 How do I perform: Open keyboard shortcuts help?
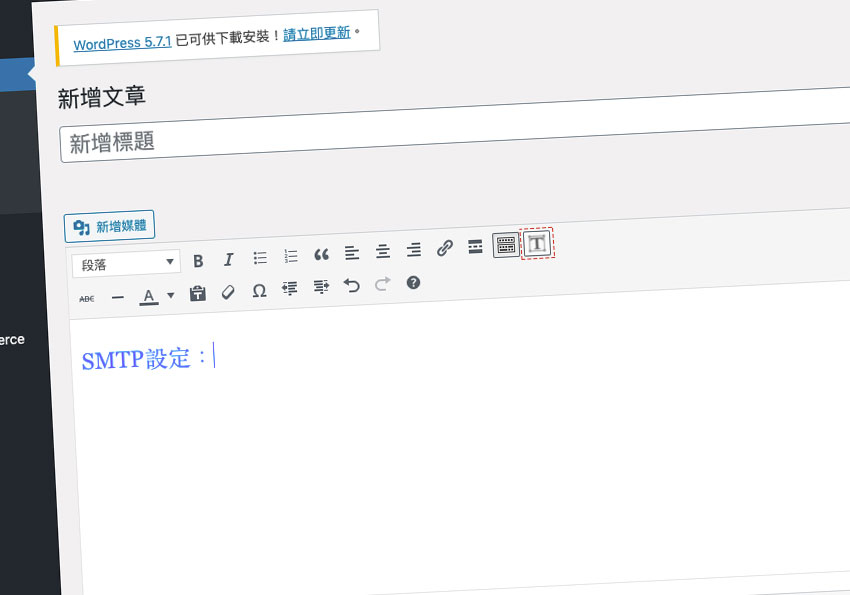[413, 282]
